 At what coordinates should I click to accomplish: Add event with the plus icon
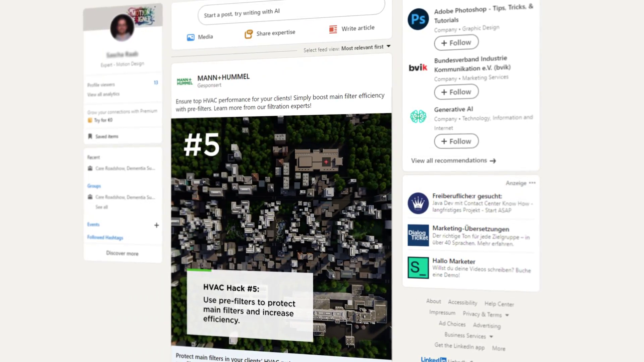click(156, 225)
